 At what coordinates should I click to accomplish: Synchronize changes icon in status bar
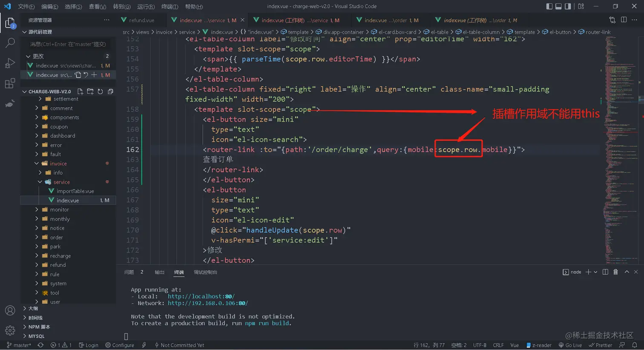click(x=40, y=345)
